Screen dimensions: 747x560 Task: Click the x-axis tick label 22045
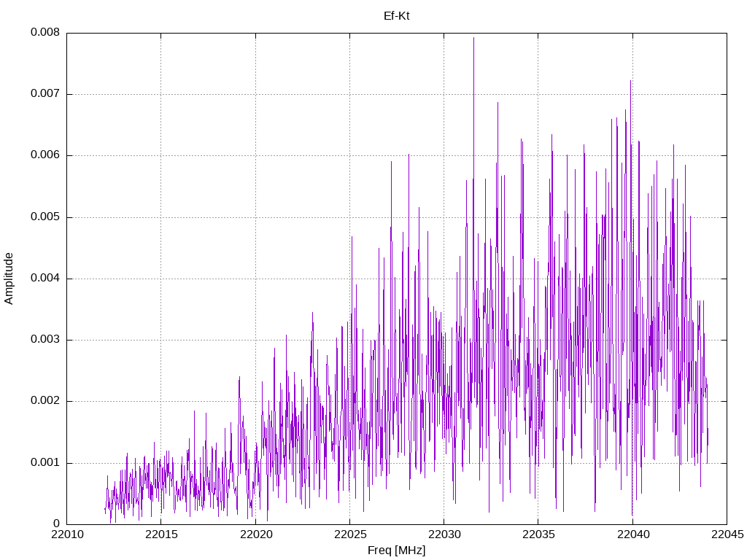(727, 534)
